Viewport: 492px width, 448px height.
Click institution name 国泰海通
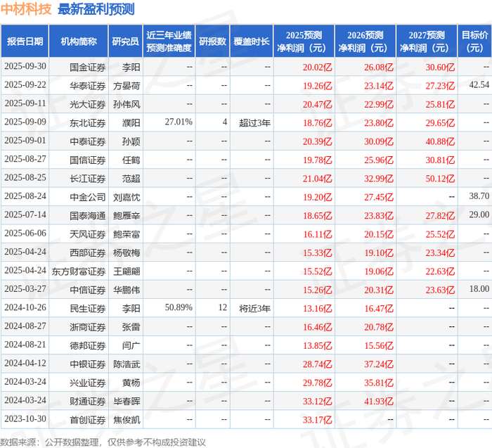tap(88, 215)
